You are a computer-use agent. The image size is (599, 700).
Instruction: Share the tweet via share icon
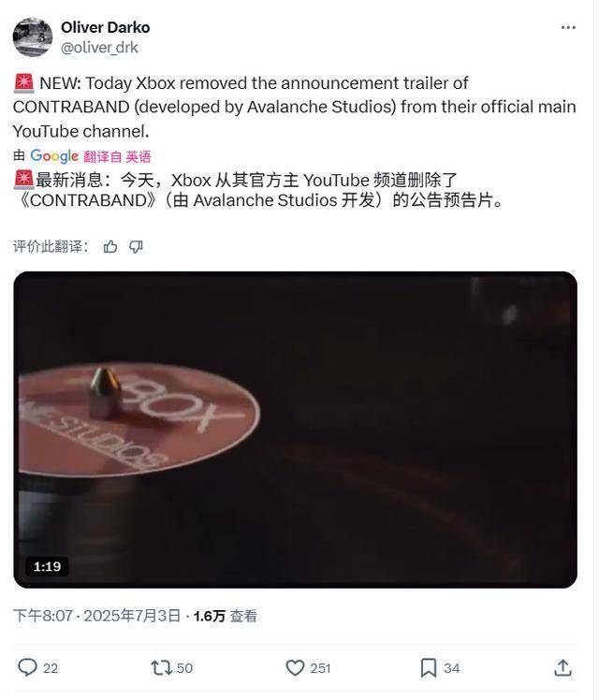click(562, 668)
